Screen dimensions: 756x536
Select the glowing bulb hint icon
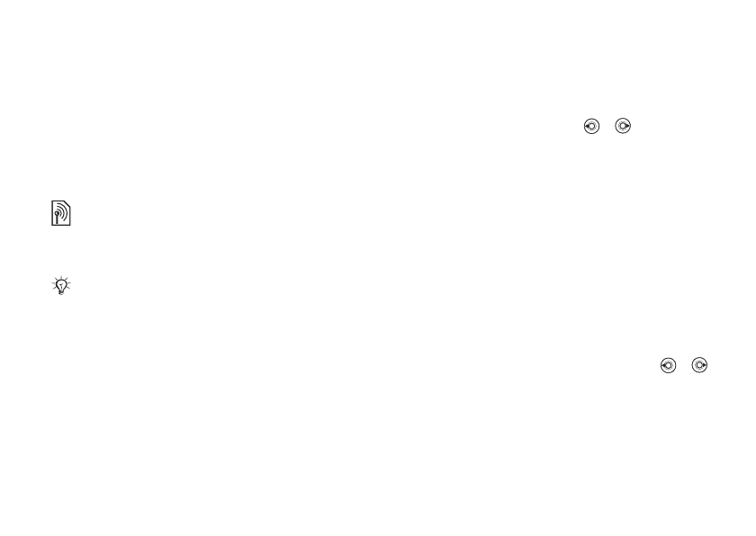(x=61, y=285)
